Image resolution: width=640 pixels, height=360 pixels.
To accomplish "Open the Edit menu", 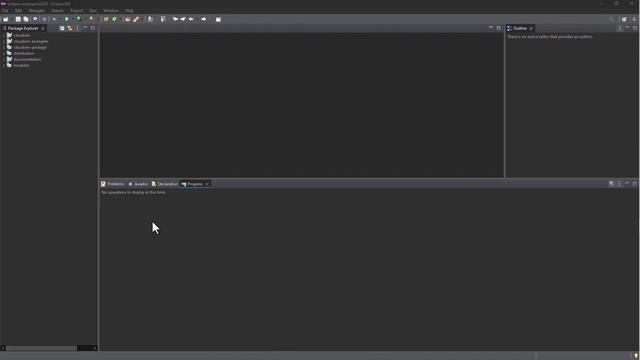I will [18, 11].
